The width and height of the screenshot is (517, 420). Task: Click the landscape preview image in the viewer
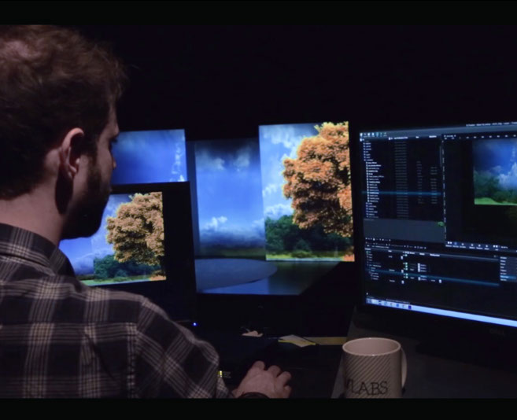click(x=495, y=175)
